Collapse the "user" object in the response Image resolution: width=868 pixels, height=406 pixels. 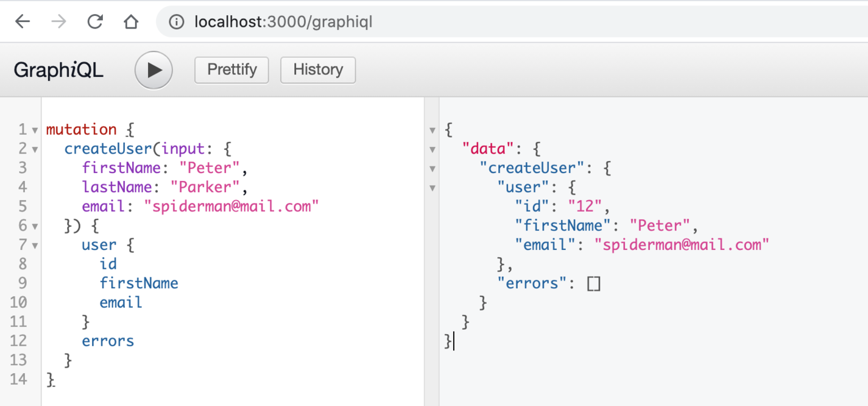(432, 188)
